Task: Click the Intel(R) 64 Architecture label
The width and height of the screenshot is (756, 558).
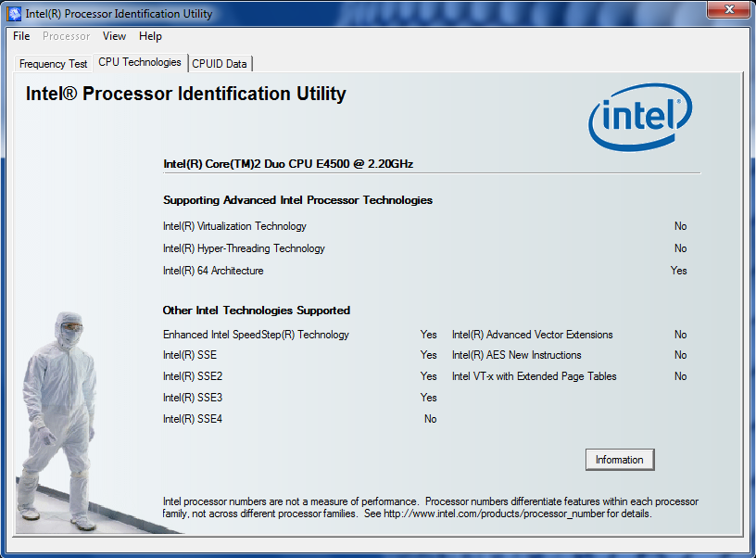Action: [x=213, y=271]
